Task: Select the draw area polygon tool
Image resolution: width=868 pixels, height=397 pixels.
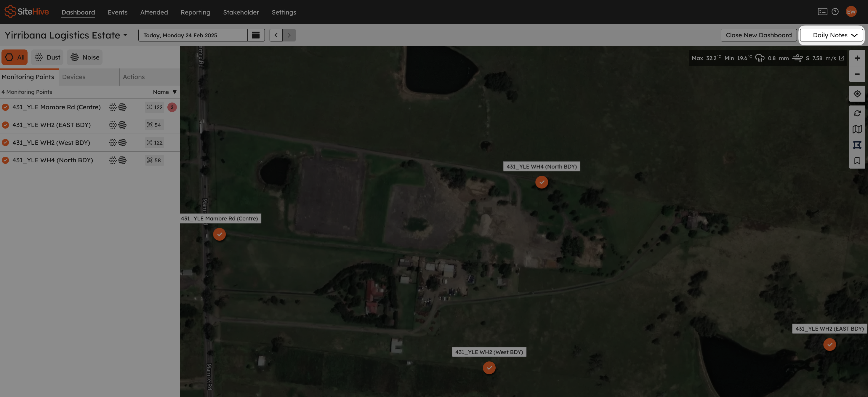Action: tap(857, 145)
